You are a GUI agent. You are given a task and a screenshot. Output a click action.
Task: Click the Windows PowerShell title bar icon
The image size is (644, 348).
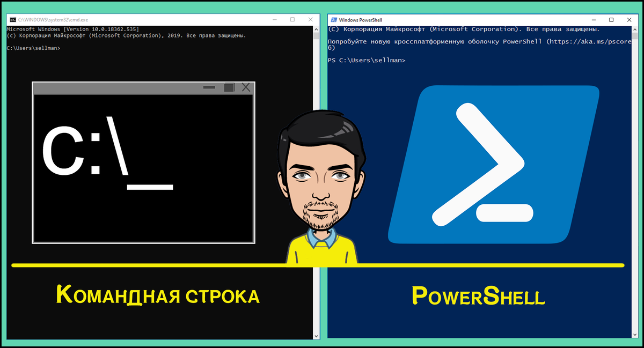pyautogui.click(x=333, y=20)
